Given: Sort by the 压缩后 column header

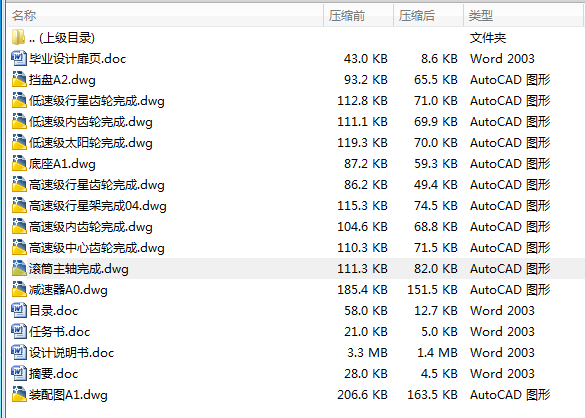Looking at the screenshot, I should pyautogui.click(x=428, y=15).
